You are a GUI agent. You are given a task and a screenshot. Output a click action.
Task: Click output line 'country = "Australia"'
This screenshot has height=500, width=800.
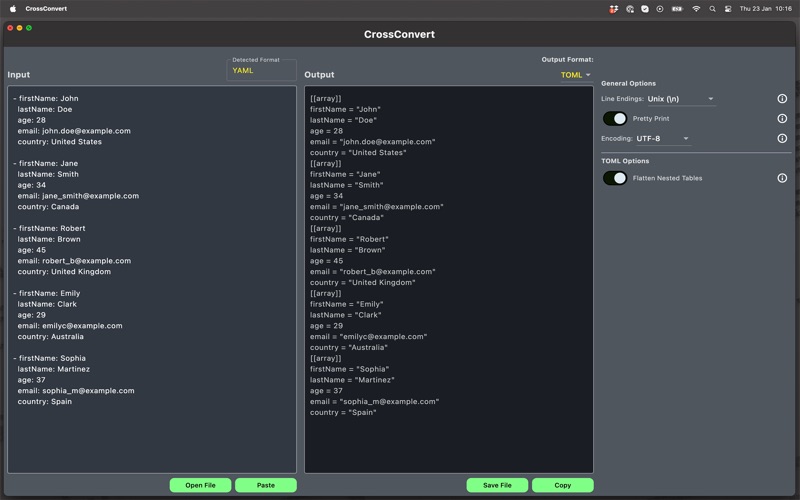click(349, 347)
